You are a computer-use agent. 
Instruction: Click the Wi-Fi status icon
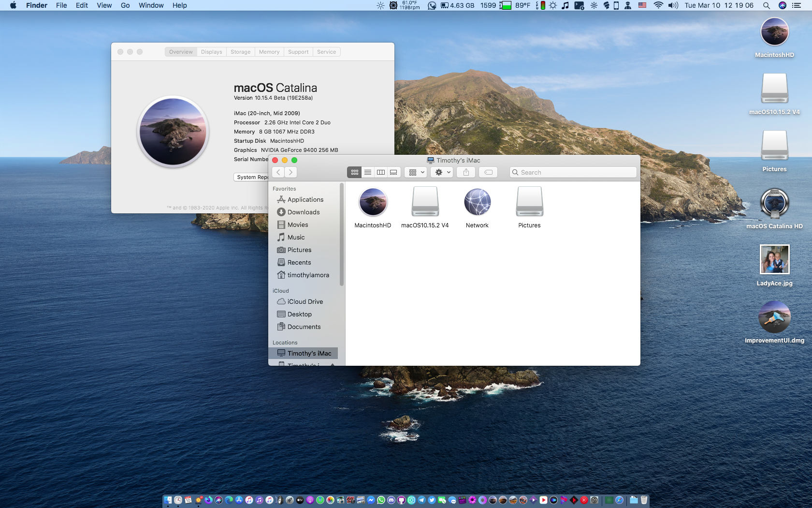(658, 5)
